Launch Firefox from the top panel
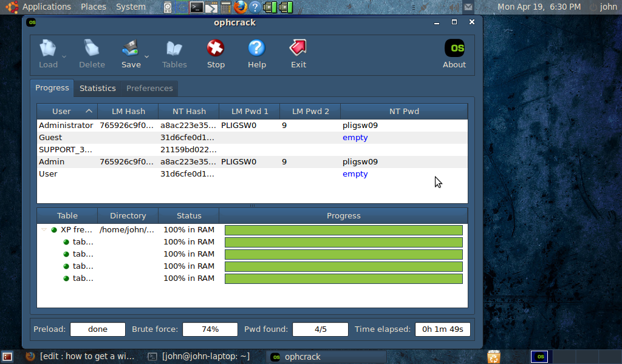 (x=240, y=7)
